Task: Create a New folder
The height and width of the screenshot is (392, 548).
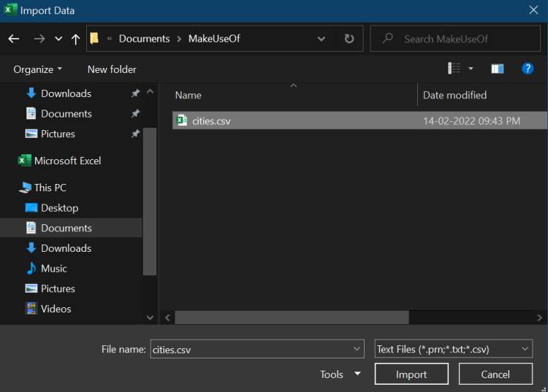Action: click(112, 69)
